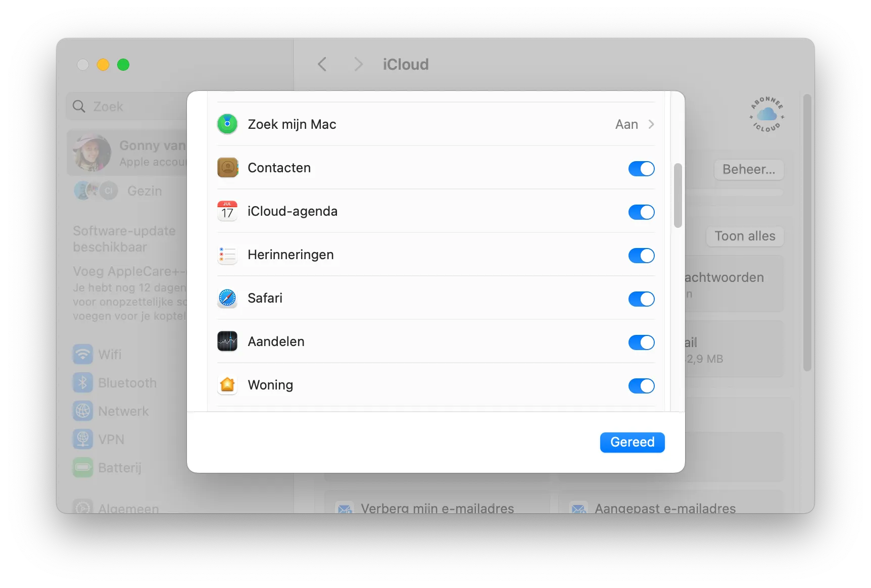Click the Aandelen stocks chart icon
The width and height of the screenshot is (871, 588).
click(227, 341)
